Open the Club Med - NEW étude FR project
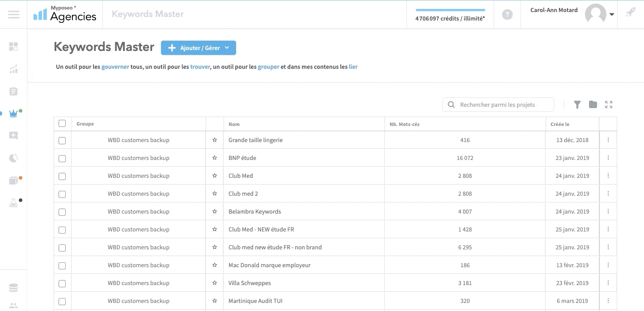The height and width of the screenshot is (311, 644). point(261,229)
